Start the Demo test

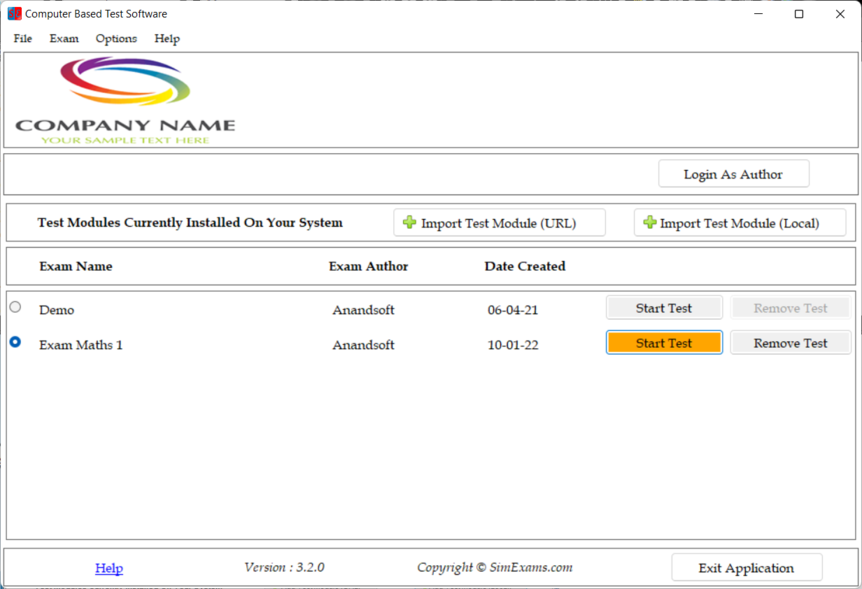(664, 307)
